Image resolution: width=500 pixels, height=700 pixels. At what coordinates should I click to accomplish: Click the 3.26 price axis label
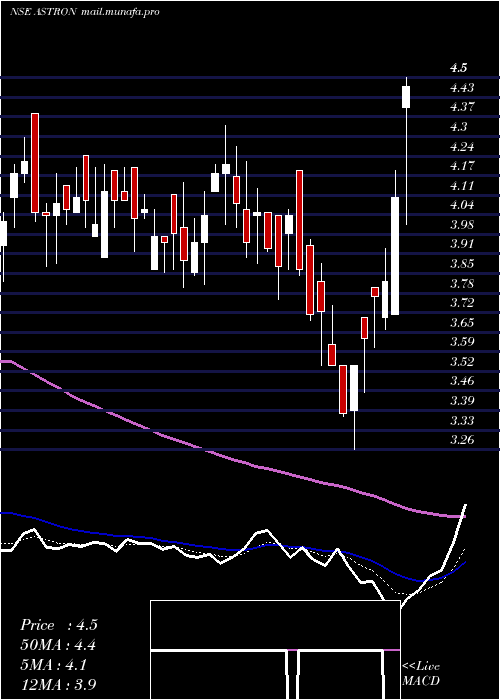point(462,440)
